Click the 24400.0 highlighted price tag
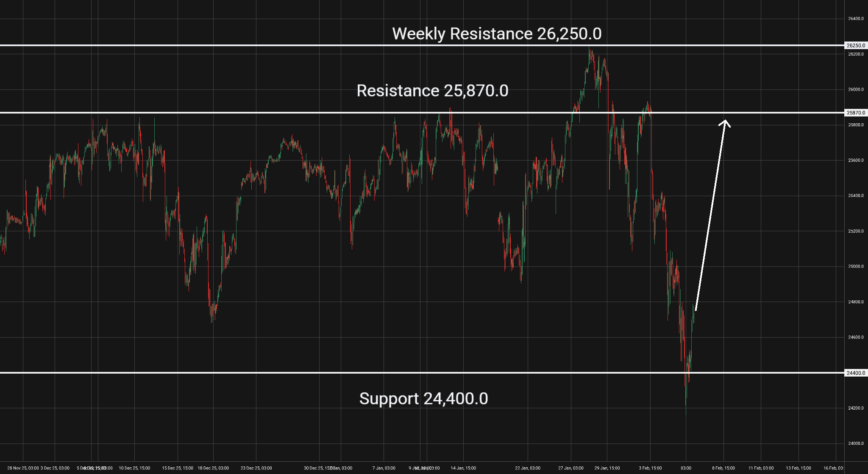This screenshot has width=868, height=474. pos(856,373)
